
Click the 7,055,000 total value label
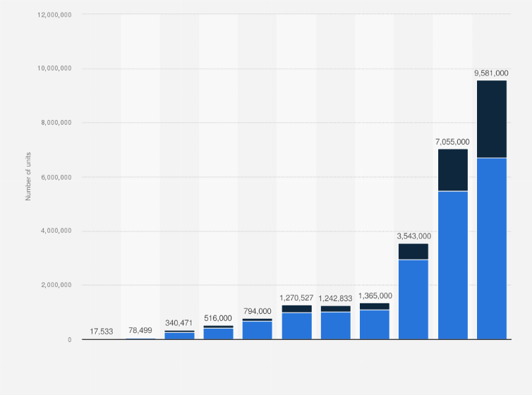coord(452,142)
